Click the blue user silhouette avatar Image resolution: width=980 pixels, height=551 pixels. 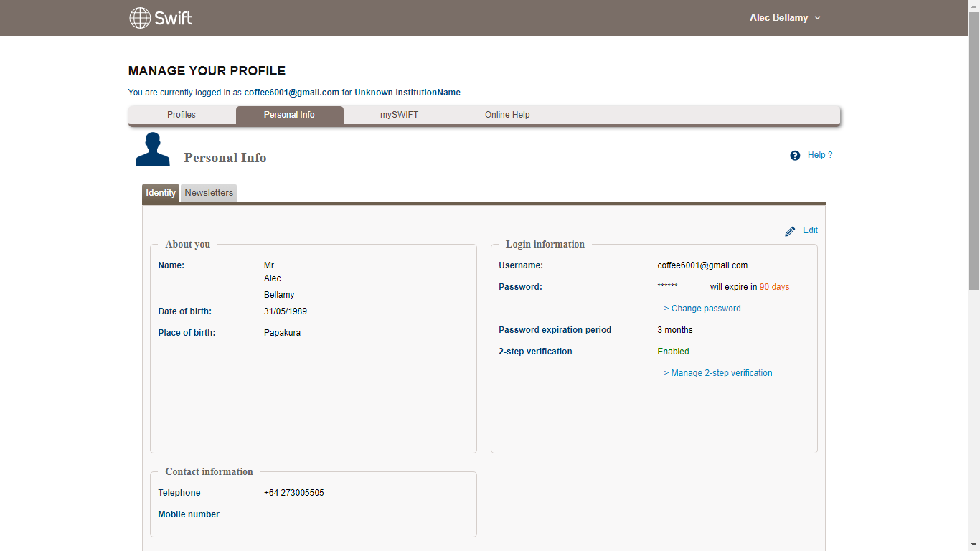pos(153,149)
